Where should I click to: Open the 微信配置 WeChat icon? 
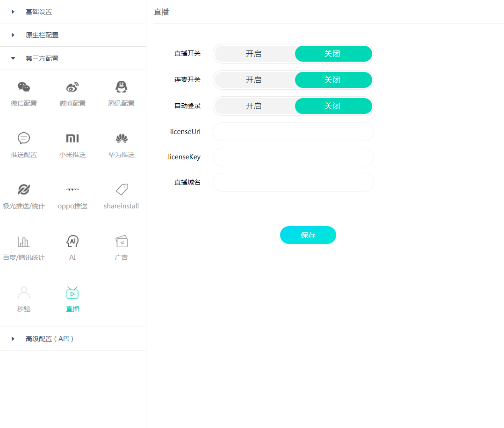pyautogui.click(x=24, y=87)
